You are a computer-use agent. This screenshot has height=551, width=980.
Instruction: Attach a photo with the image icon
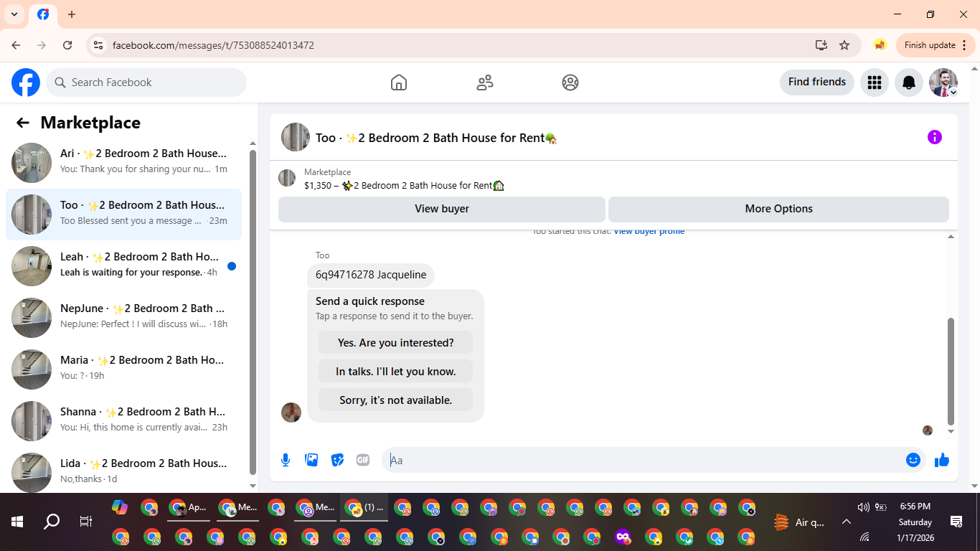tap(311, 460)
